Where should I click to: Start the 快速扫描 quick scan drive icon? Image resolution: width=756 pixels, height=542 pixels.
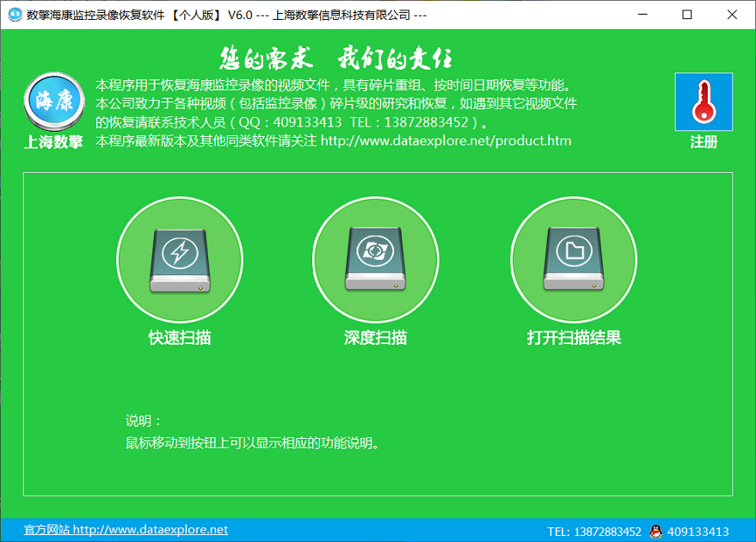click(x=180, y=260)
